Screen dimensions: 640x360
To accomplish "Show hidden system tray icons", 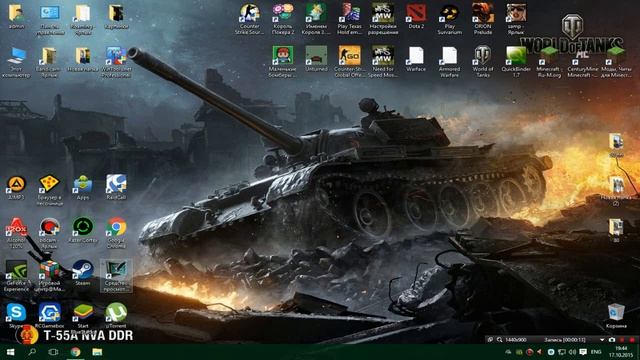I will click(x=509, y=352).
